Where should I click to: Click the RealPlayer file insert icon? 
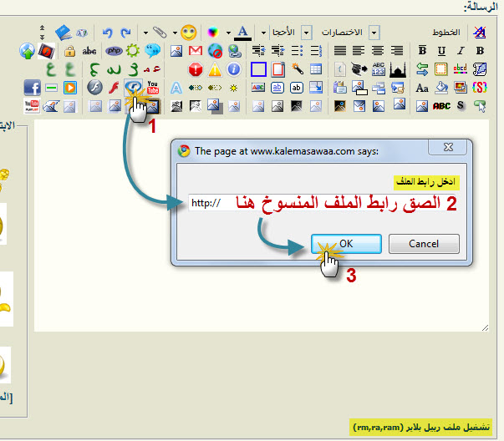133,88
